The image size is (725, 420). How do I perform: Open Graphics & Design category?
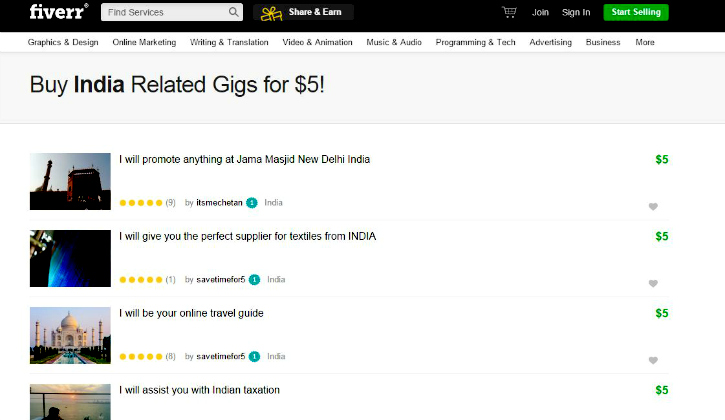click(x=63, y=42)
